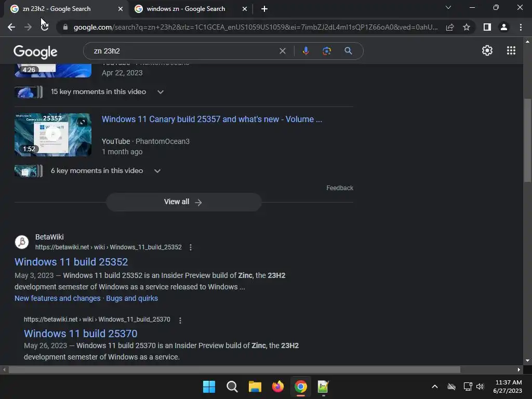Click the scroll up arrow on vertical scrollbar

(527, 42)
